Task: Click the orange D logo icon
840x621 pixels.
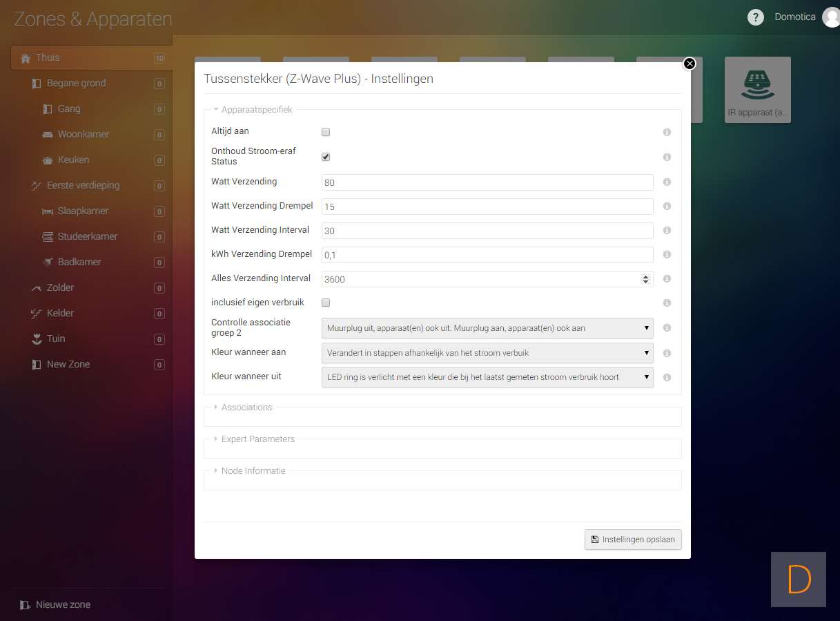Action: (799, 580)
